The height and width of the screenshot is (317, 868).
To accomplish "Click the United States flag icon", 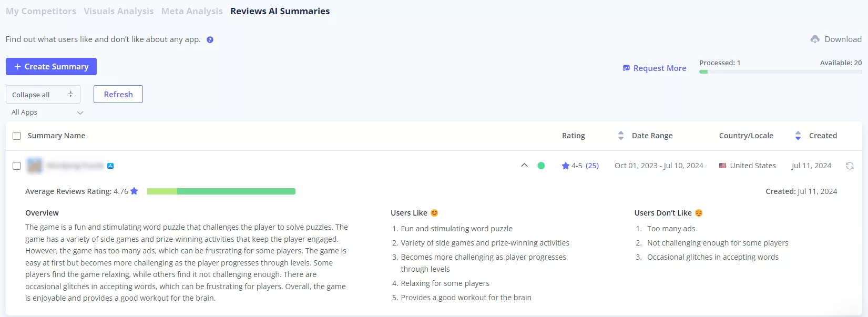I will point(723,166).
